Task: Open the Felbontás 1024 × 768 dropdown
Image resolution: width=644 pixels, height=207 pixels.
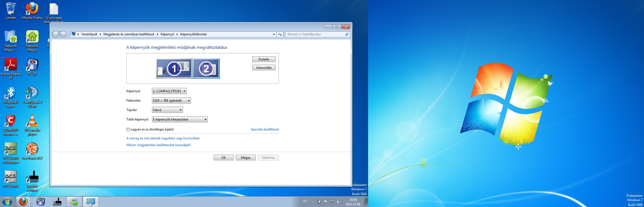Action: [171, 101]
